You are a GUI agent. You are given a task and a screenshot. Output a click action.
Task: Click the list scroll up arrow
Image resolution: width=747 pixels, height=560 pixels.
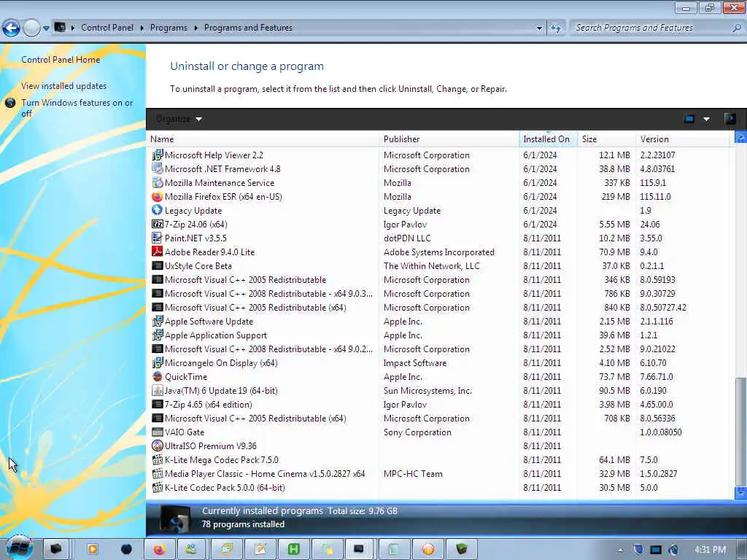point(741,138)
